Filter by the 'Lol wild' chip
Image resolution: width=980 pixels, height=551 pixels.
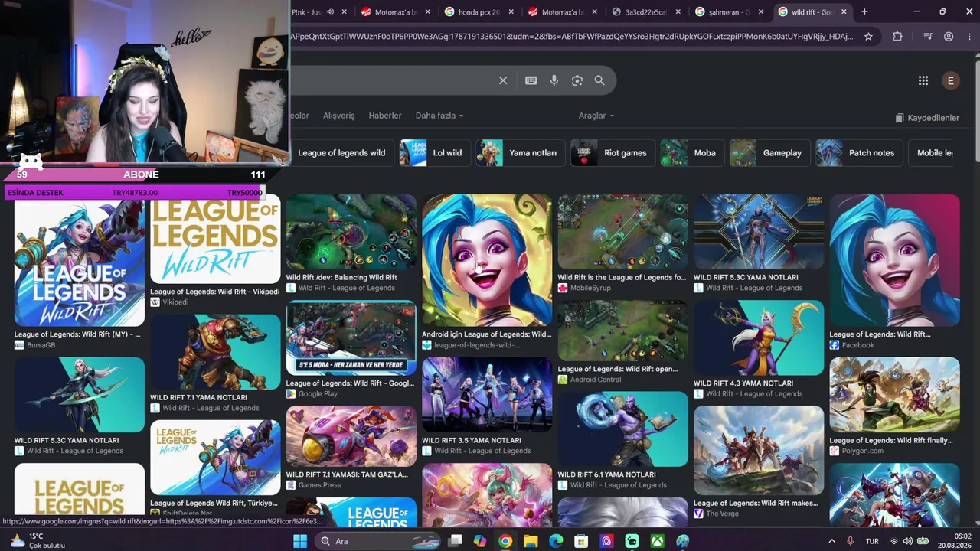tap(434, 153)
